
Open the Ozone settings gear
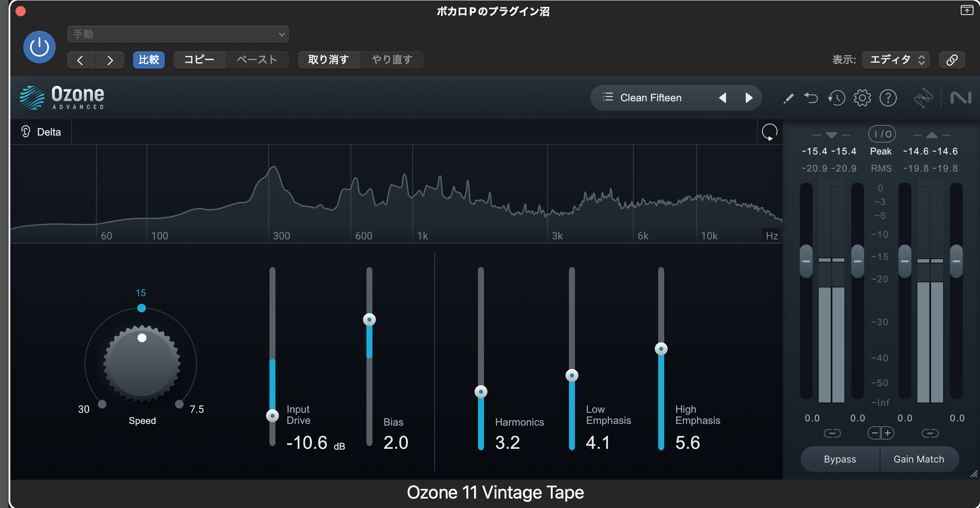862,98
